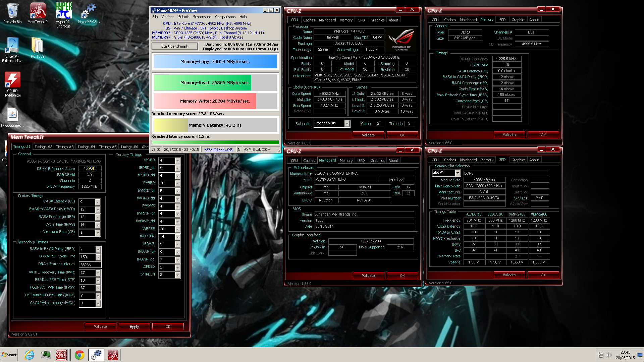Open the MemTweakIt desktop icon

pyautogui.click(x=38, y=13)
